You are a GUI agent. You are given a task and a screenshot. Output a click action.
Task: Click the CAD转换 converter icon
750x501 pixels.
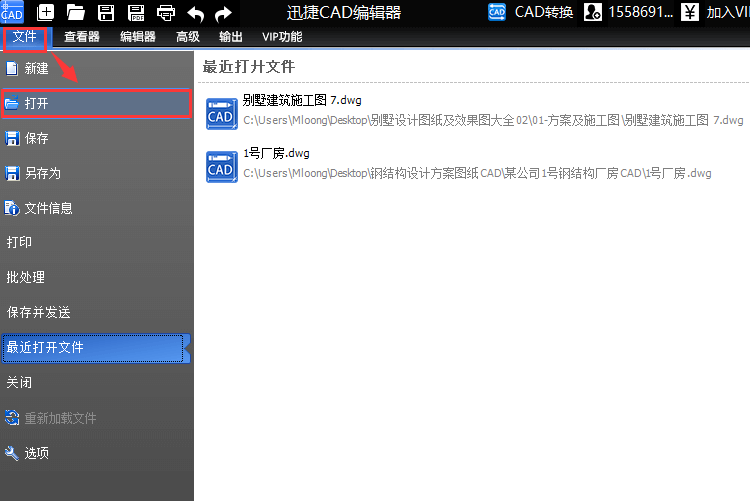click(x=497, y=12)
